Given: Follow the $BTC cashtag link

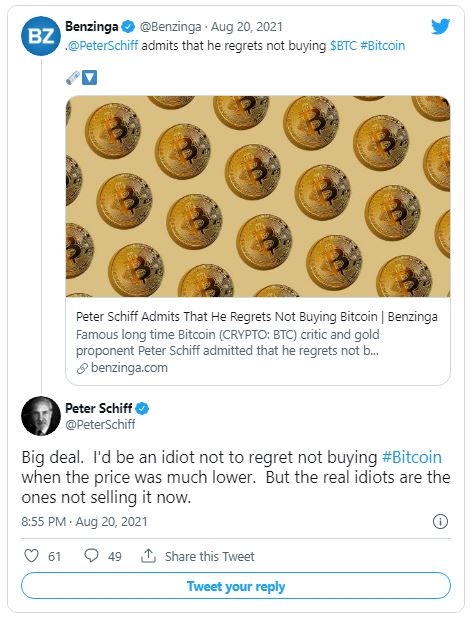Looking at the screenshot, I should point(343,45).
